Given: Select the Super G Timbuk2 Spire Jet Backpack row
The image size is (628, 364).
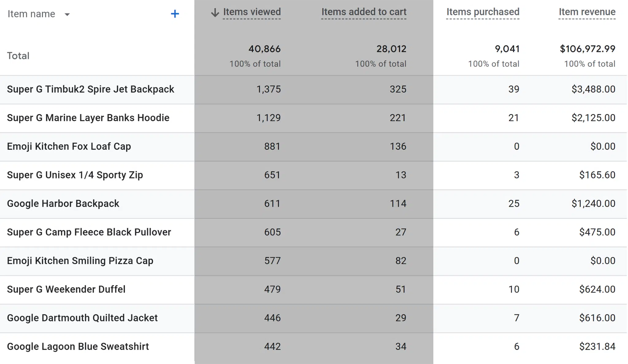Looking at the screenshot, I should tap(90, 89).
